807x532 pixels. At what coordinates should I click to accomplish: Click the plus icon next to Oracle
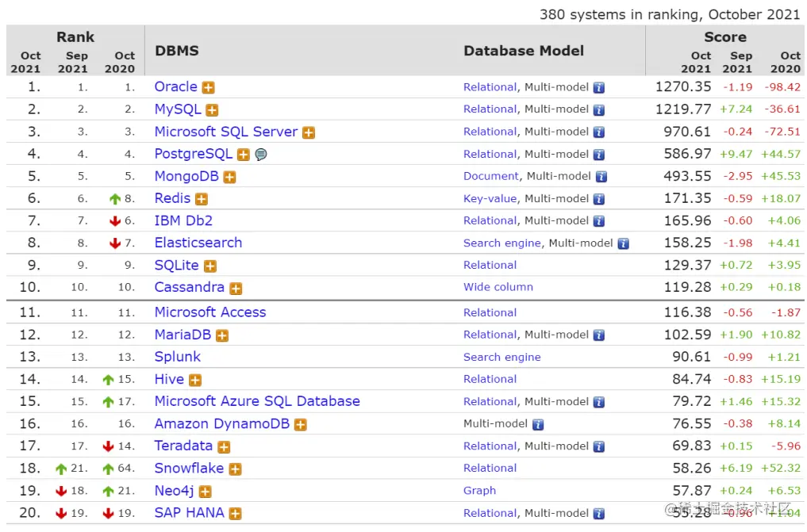pyautogui.click(x=208, y=87)
